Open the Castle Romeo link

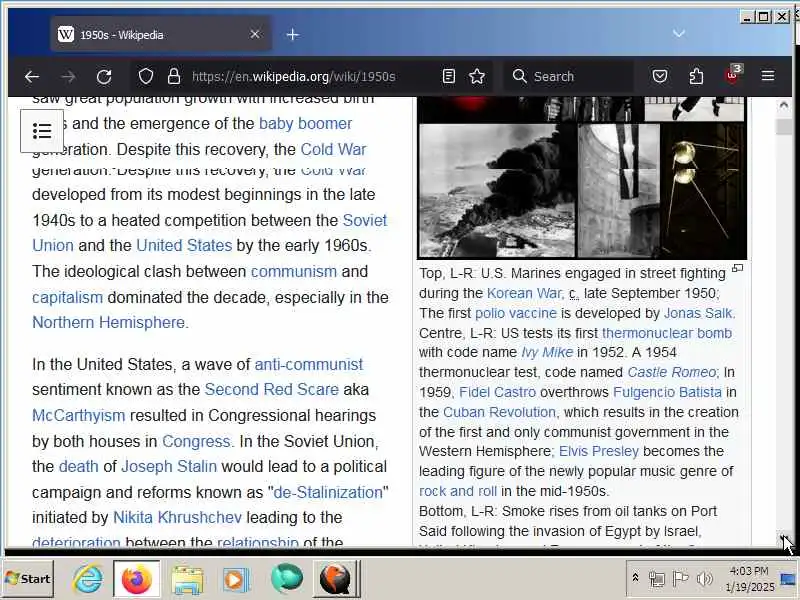click(671, 372)
